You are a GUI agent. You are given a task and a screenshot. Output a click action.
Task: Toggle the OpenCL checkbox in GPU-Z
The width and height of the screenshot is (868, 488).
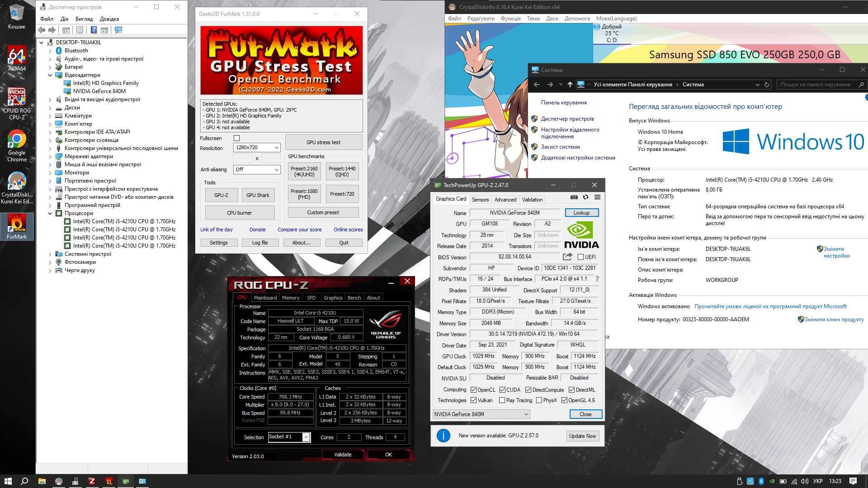pyautogui.click(x=473, y=389)
